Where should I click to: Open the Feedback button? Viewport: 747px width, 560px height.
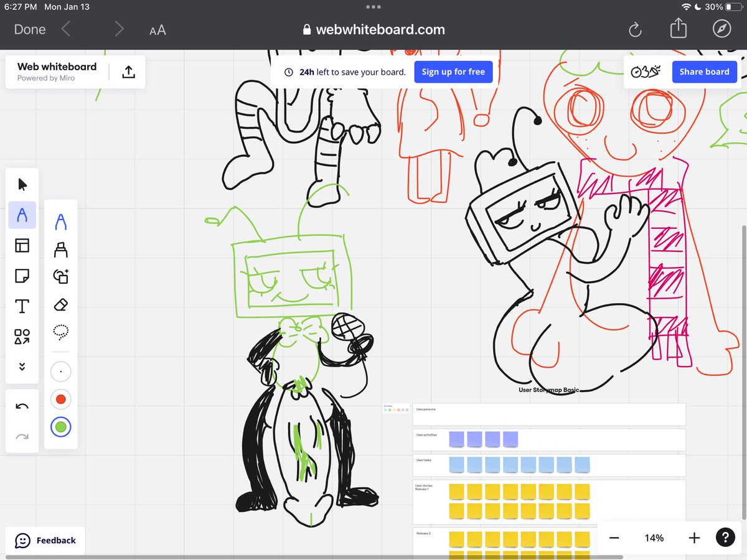tap(45, 541)
